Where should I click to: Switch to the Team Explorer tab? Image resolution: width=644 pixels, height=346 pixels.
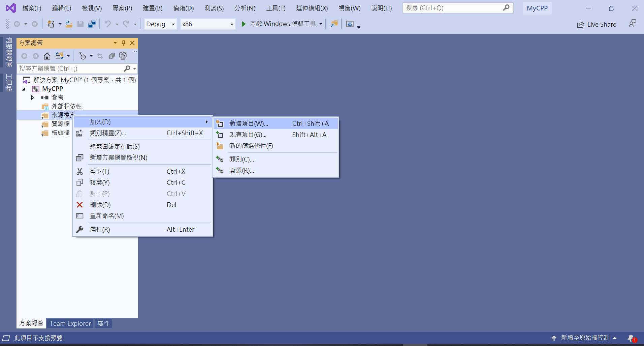point(70,323)
